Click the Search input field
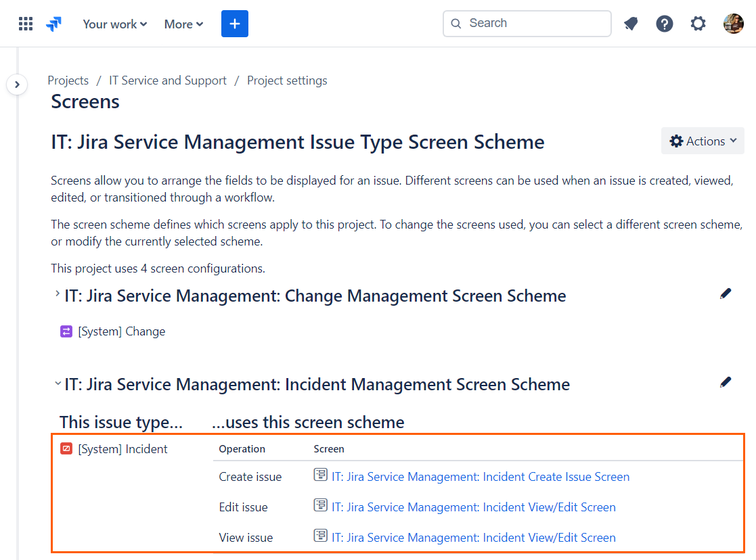Image resolution: width=756 pixels, height=560 pixels. click(x=527, y=23)
